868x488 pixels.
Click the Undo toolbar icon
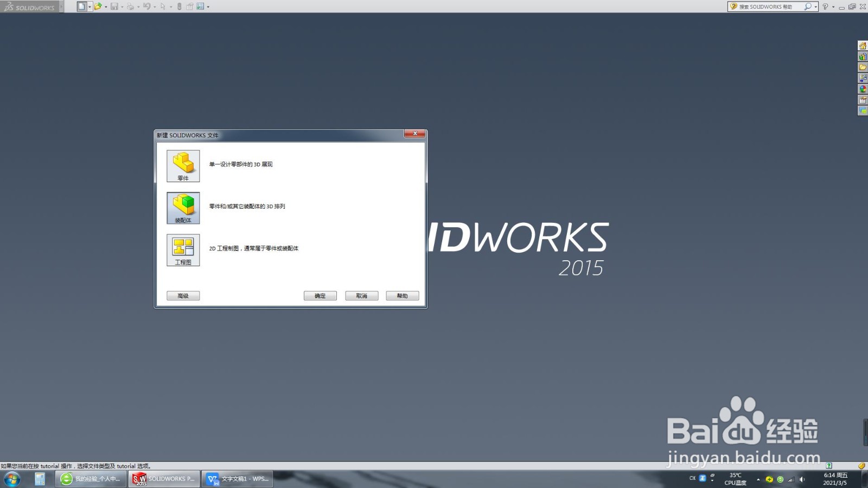click(146, 7)
